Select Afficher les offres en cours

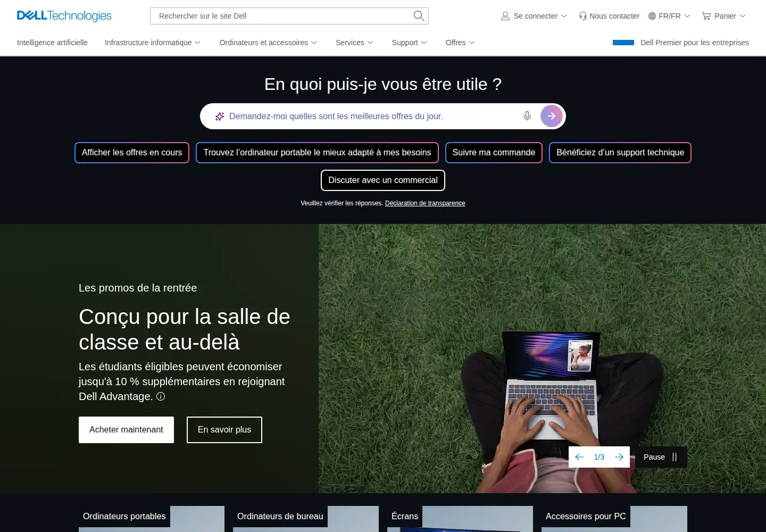click(x=132, y=153)
